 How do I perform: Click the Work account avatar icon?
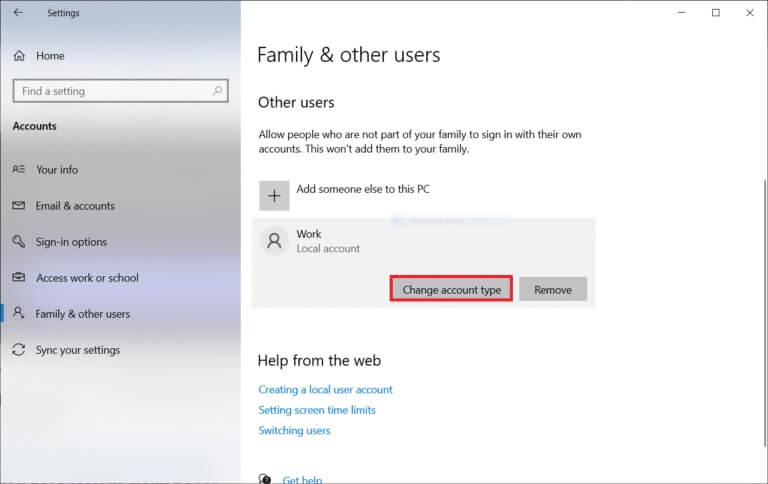coord(274,241)
